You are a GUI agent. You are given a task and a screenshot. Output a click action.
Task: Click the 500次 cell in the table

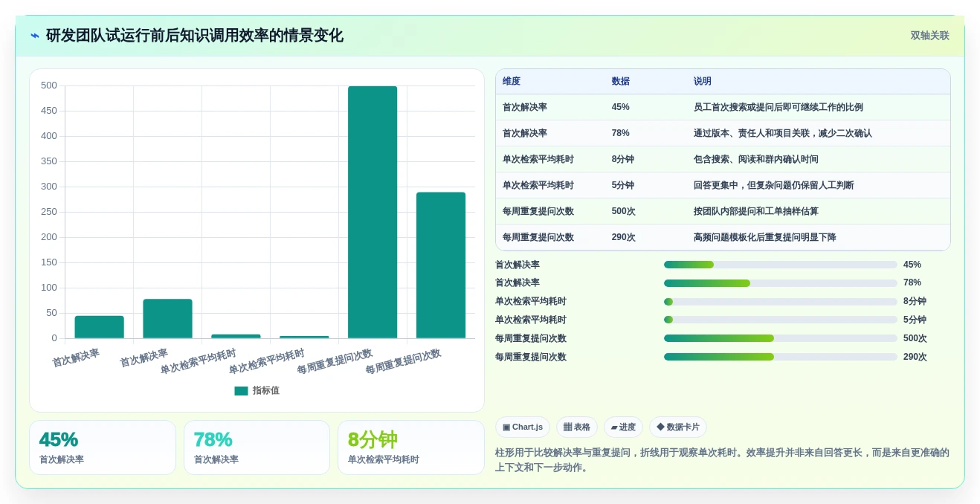point(624,211)
